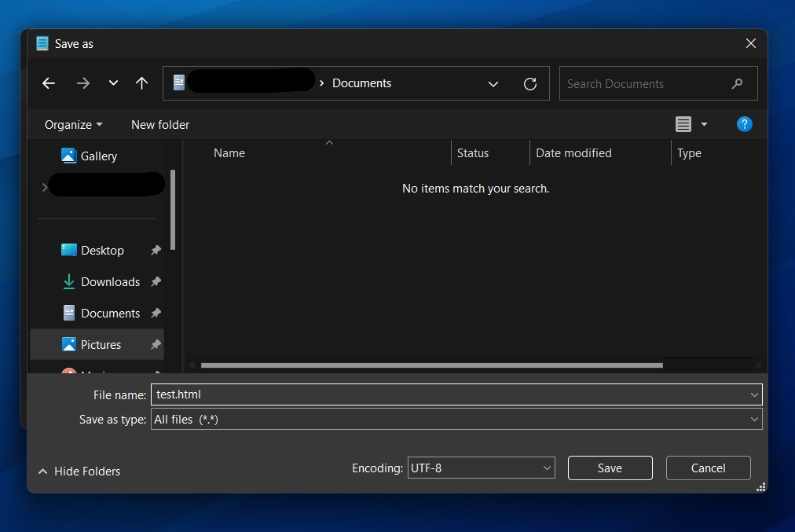This screenshot has height=532, width=795.
Task: Click the pin icon beside Desktop
Action: tap(156, 251)
